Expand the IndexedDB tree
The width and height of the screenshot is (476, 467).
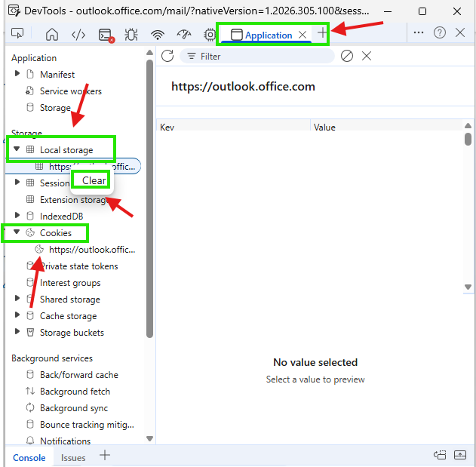(17, 215)
